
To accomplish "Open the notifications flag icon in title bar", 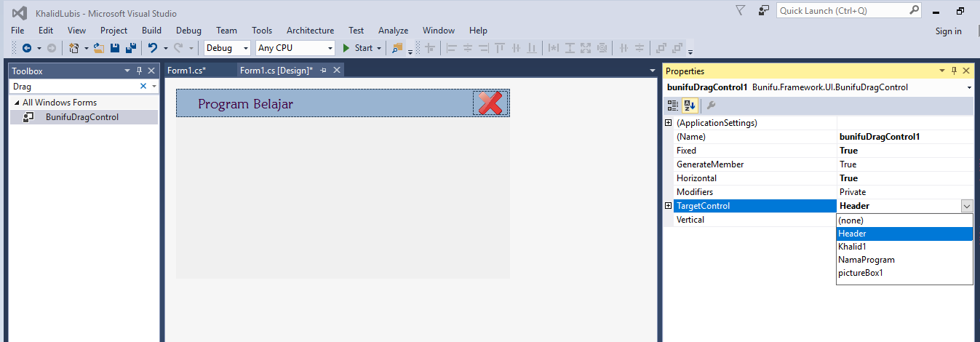I will pos(741,11).
